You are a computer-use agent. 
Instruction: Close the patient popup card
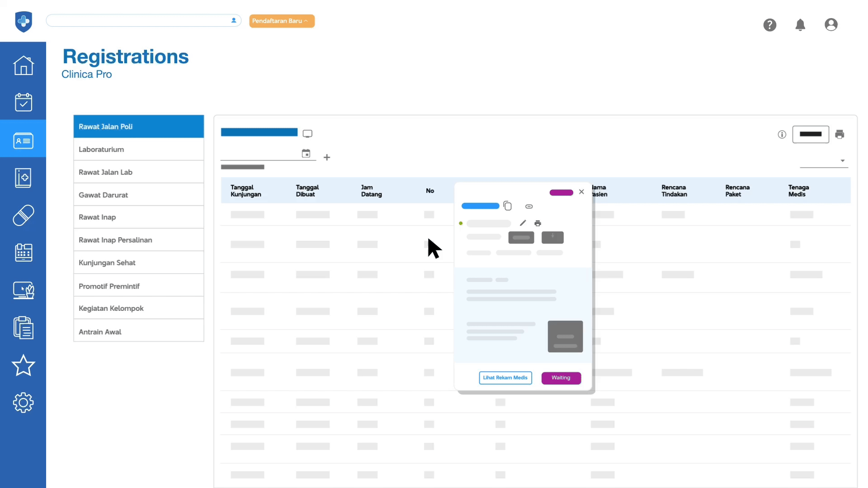point(581,192)
